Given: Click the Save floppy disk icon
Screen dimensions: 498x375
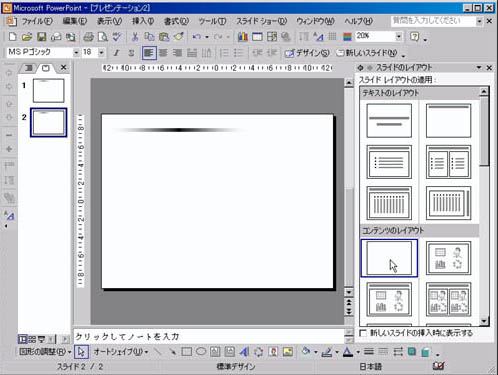Looking at the screenshot, I should [41, 37].
